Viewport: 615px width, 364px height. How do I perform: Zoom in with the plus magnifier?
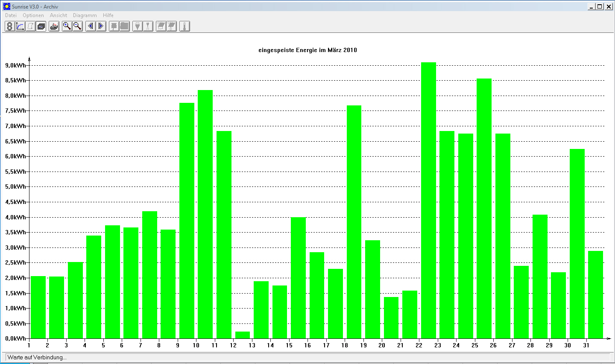click(x=67, y=26)
